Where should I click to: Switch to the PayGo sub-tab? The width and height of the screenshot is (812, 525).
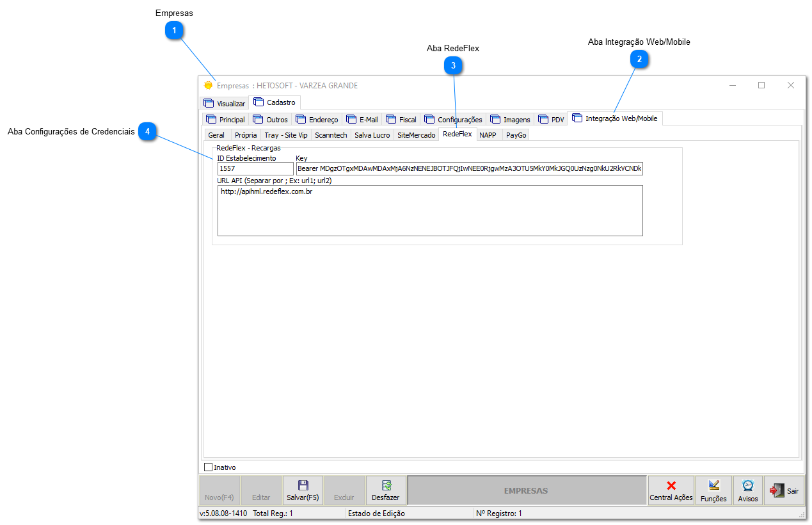(516, 135)
